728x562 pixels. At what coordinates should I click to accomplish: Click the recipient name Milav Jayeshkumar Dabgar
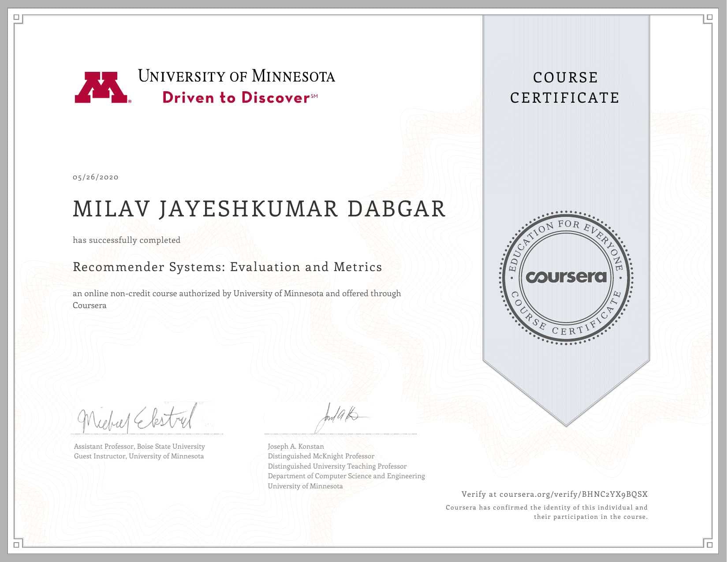click(x=259, y=209)
